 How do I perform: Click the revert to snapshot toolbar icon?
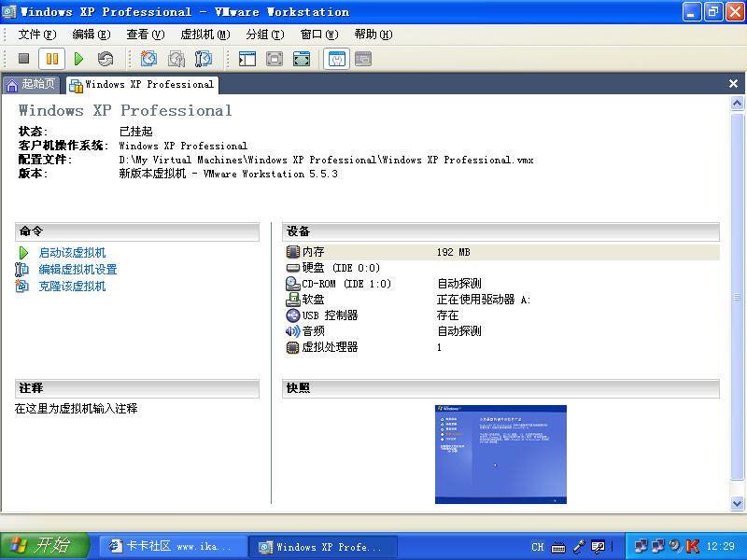tap(176, 59)
